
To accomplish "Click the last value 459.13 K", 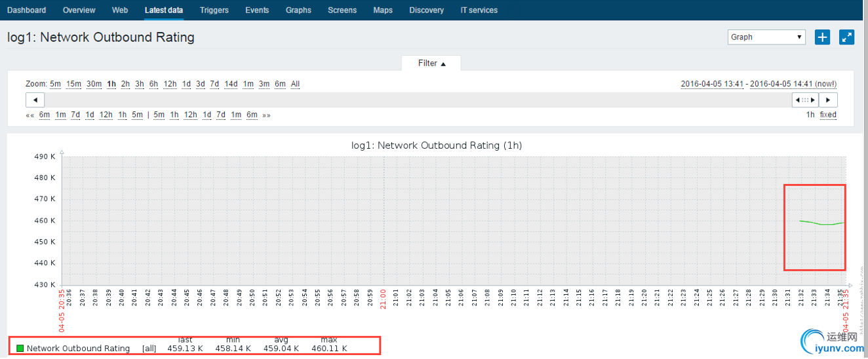I will [185, 349].
